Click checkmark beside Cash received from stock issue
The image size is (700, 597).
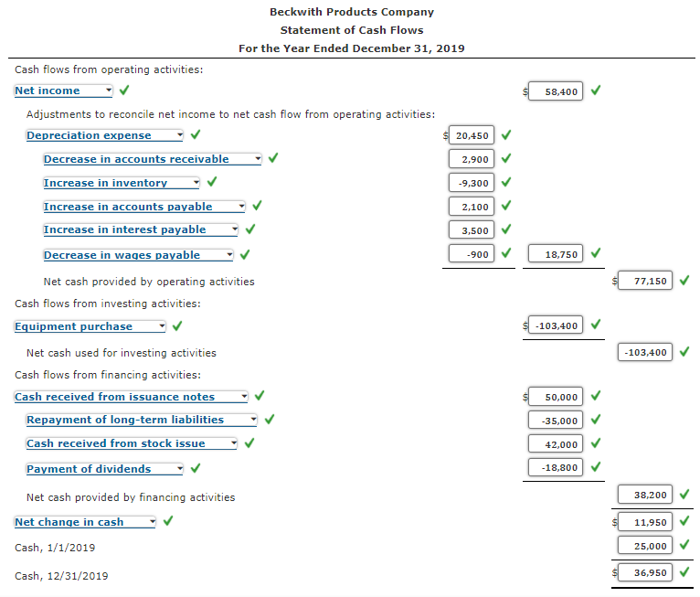click(x=249, y=442)
